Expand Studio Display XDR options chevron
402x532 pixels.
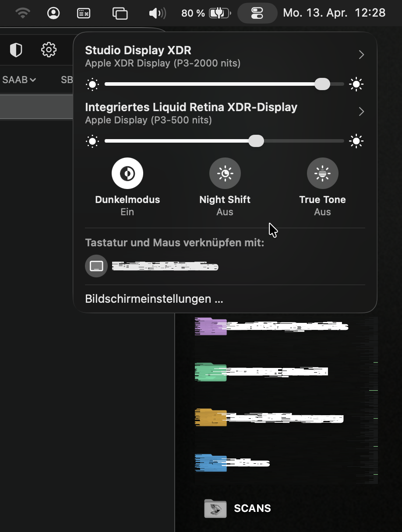click(x=361, y=55)
